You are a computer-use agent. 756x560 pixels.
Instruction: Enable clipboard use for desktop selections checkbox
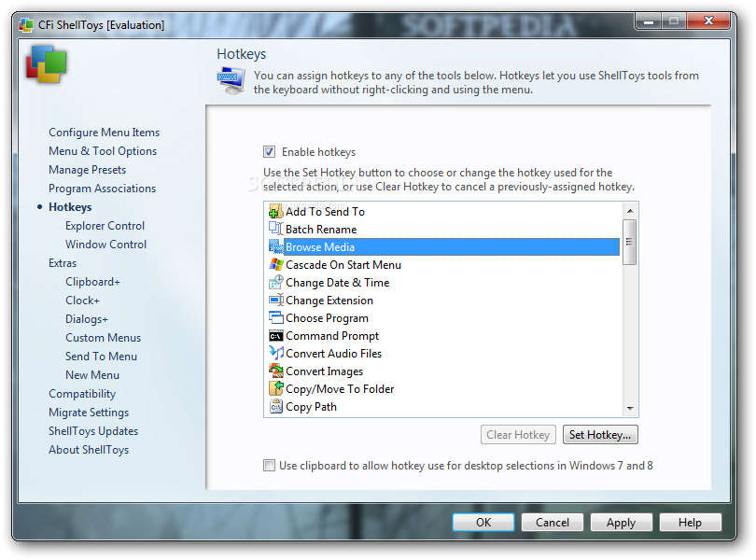(269, 466)
